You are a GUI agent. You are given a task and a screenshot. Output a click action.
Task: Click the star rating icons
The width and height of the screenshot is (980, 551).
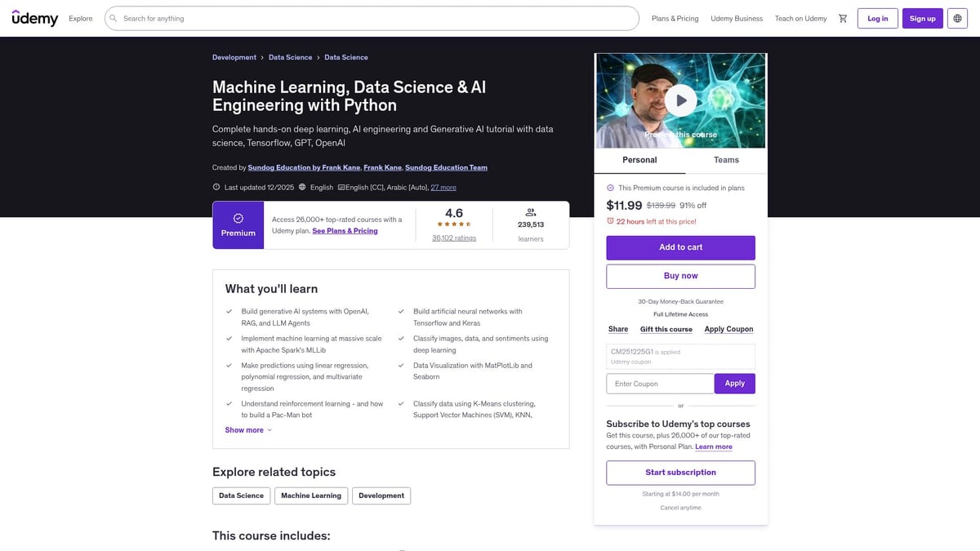454,224
